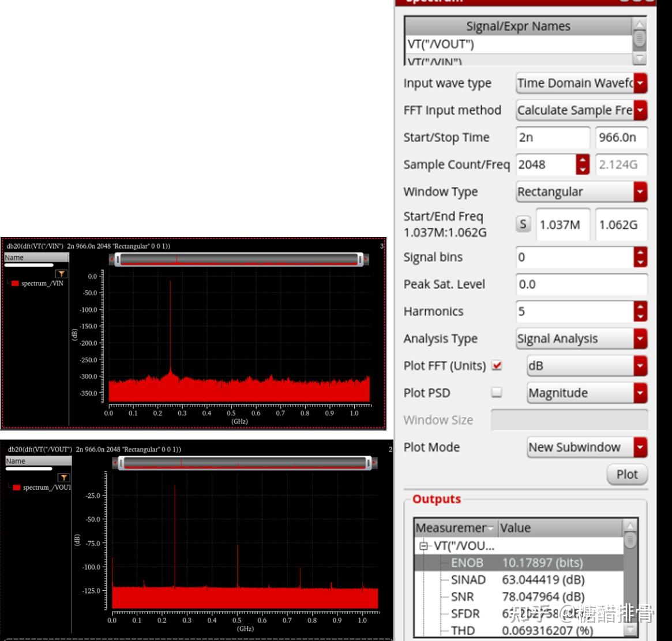
Task: Click the Sample Count stepper arrows
Action: coord(583,164)
